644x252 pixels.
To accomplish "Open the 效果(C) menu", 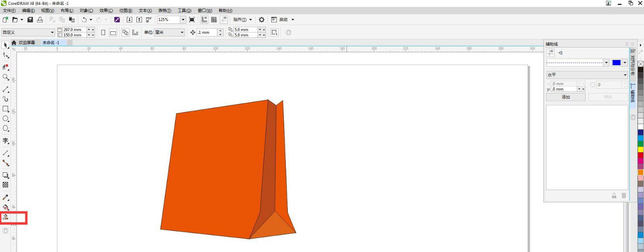I will 106,10.
